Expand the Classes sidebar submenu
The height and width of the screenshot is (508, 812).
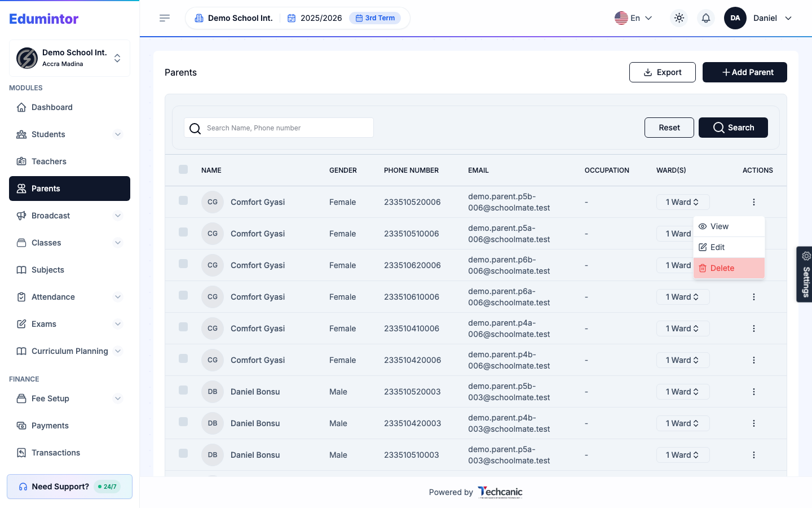118,243
